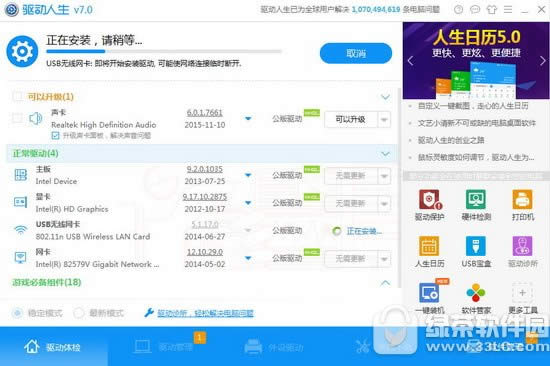Click Realtek High Definition Audio text
Screen dimensions: 550x366
click(x=103, y=125)
